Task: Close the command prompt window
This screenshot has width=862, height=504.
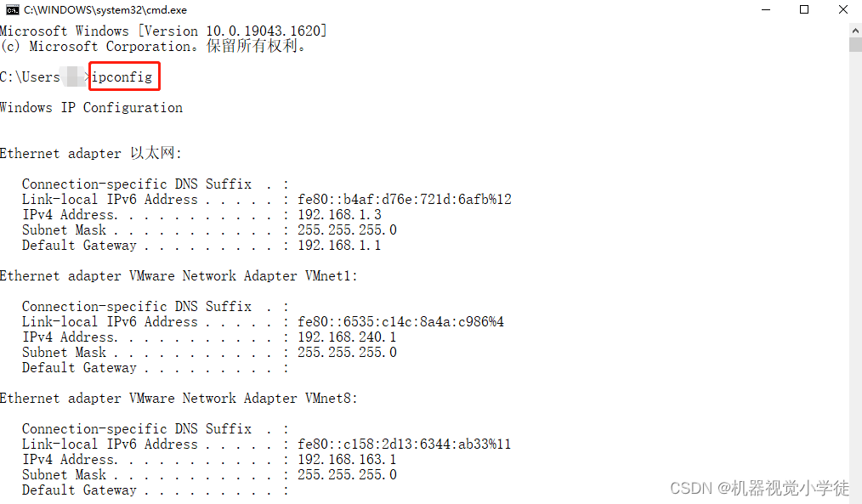Action: (842, 10)
